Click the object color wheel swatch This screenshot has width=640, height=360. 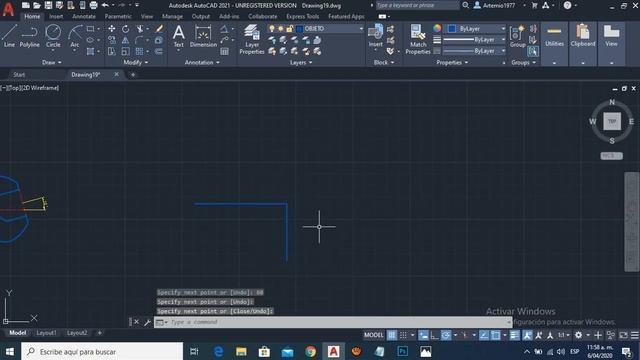(x=437, y=28)
